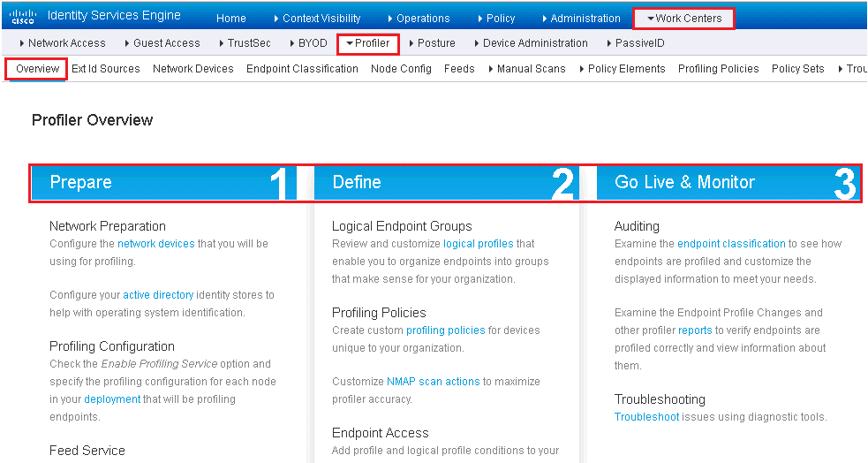868x463 pixels.
Task: Open the profiler reports link
Action: pyautogui.click(x=695, y=330)
